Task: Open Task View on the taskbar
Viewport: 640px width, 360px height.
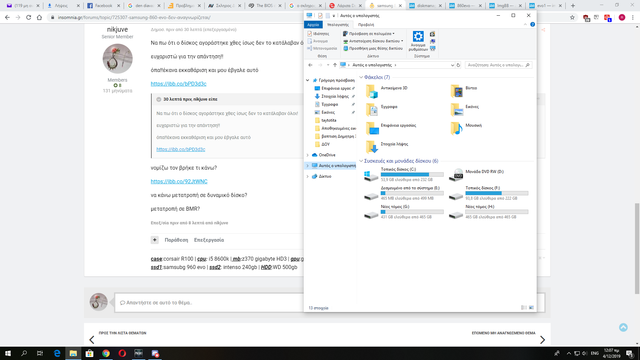Action: 40,353
